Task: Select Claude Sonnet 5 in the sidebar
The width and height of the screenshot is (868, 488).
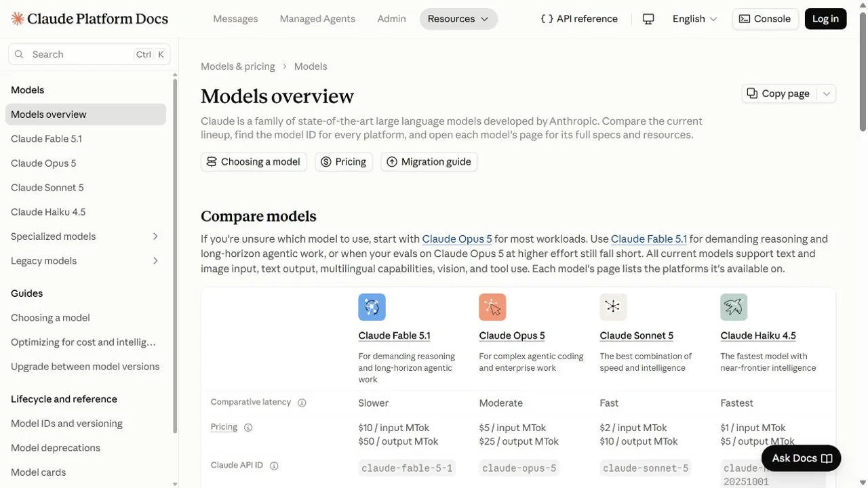Action: pyautogui.click(x=85, y=188)
